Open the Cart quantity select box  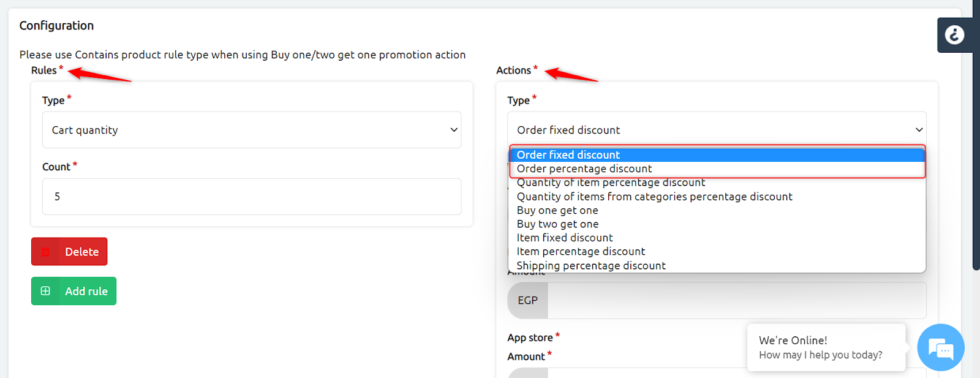point(252,130)
